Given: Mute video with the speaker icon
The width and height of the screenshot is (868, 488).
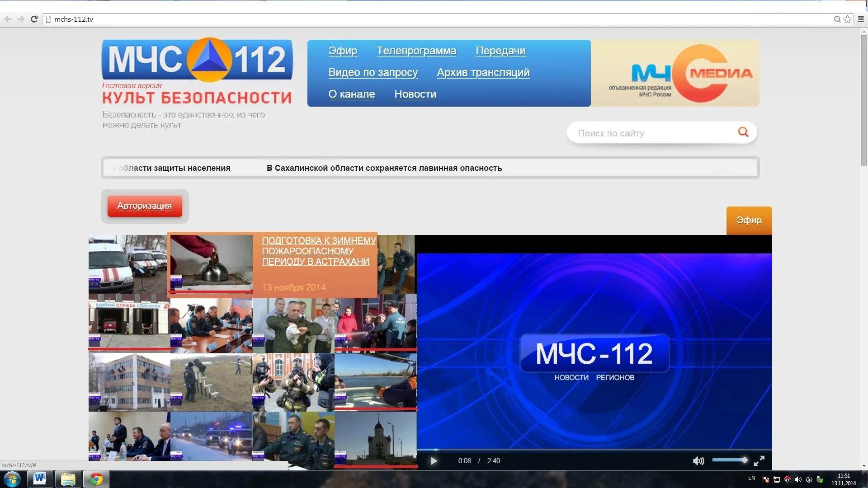Looking at the screenshot, I should coord(698,461).
